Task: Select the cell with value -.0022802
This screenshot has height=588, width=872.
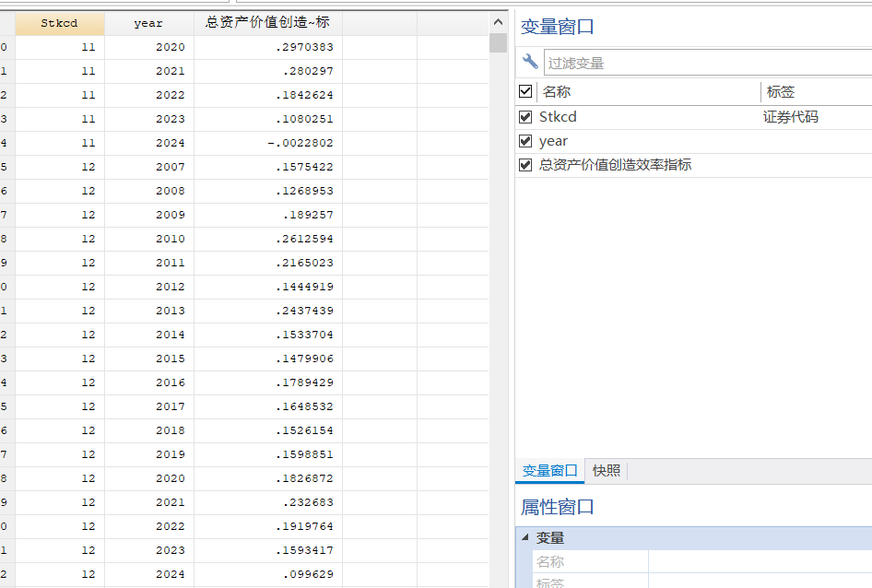Action: pyautogui.click(x=268, y=143)
